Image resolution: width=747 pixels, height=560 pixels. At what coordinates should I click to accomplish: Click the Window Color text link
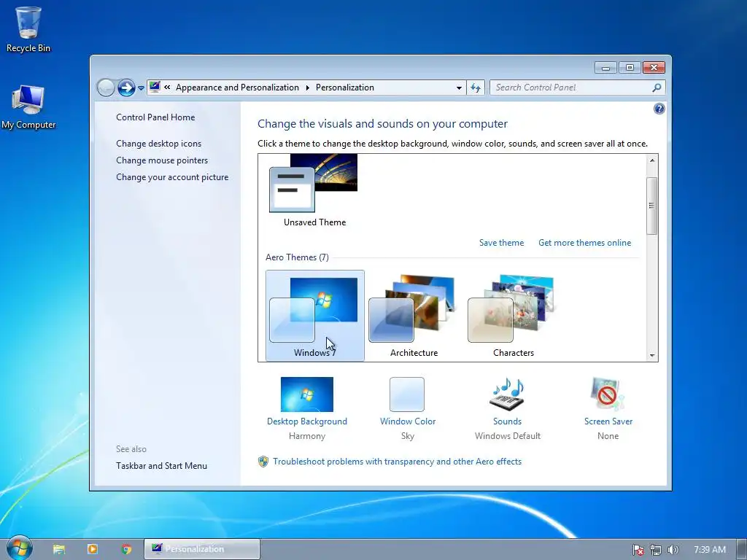(408, 421)
